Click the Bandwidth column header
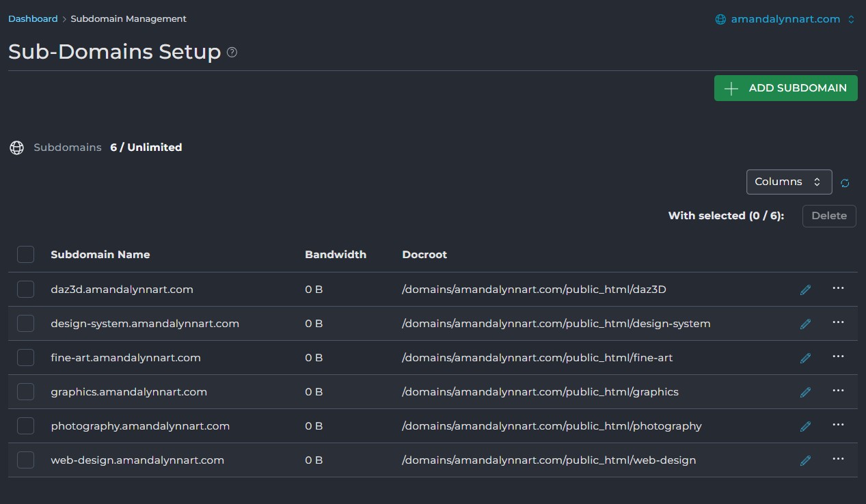866x504 pixels. 335,255
